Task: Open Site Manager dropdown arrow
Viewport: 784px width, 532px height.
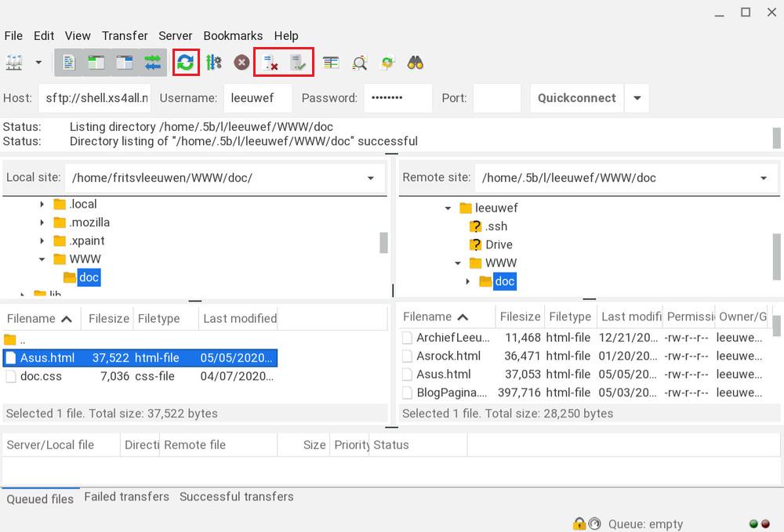Action: [38, 63]
